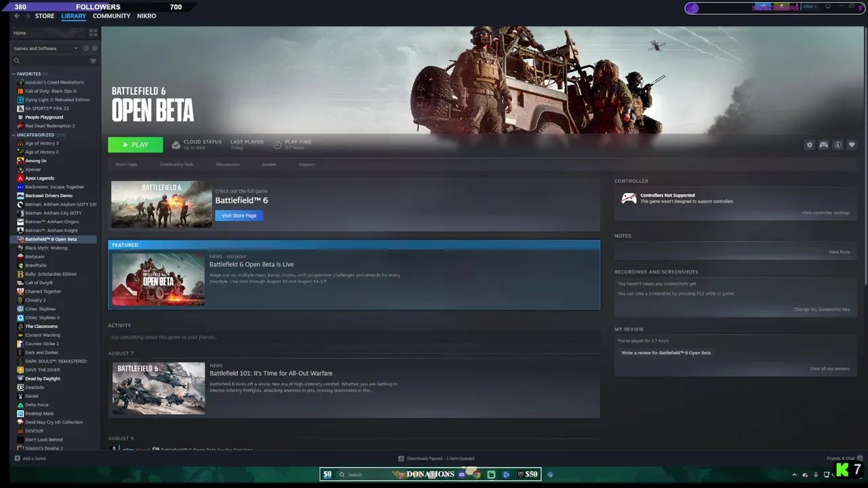Open the Support tab

click(307, 164)
